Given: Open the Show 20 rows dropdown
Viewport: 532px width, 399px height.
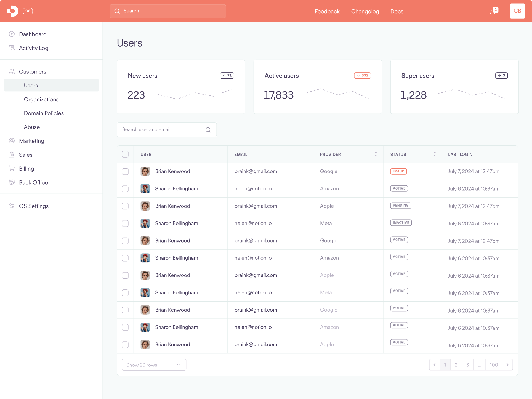Looking at the screenshot, I should pyautogui.click(x=154, y=365).
